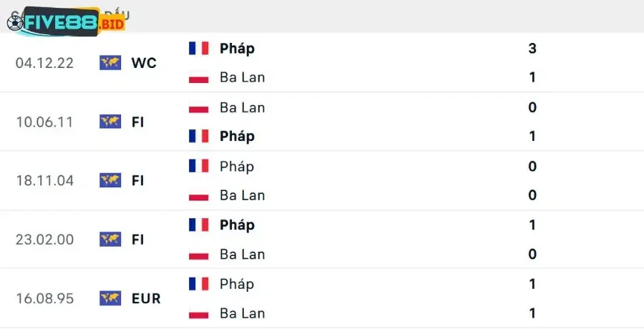The width and height of the screenshot is (644, 329).
Task: Open Ba Lan team in the 18.11.04 match
Action: tap(242, 195)
